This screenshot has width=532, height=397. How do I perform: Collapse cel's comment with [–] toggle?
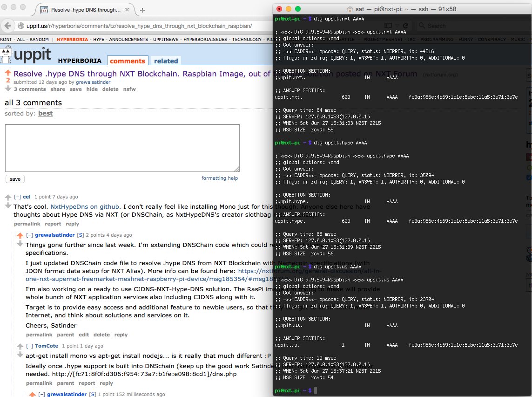tap(17, 197)
